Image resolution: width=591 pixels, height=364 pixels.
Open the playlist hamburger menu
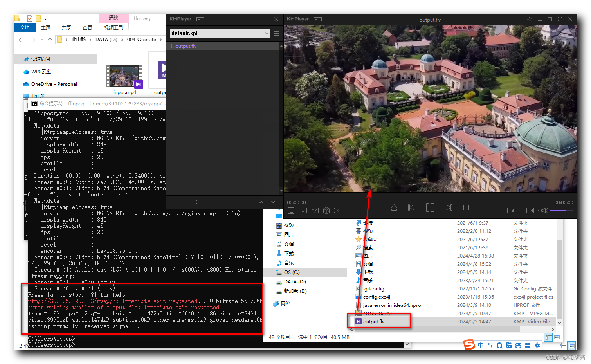276,33
